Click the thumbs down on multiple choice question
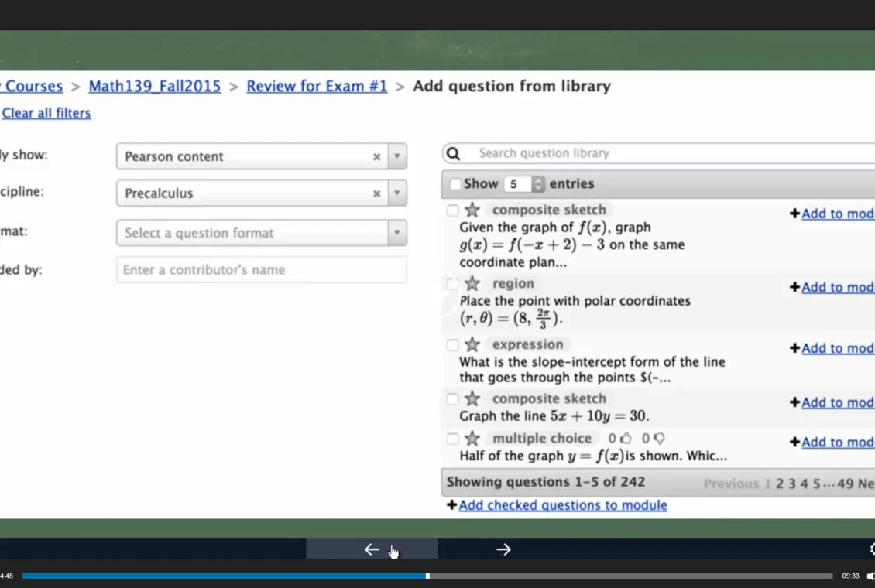Image resolution: width=875 pixels, height=588 pixels. (659, 439)
